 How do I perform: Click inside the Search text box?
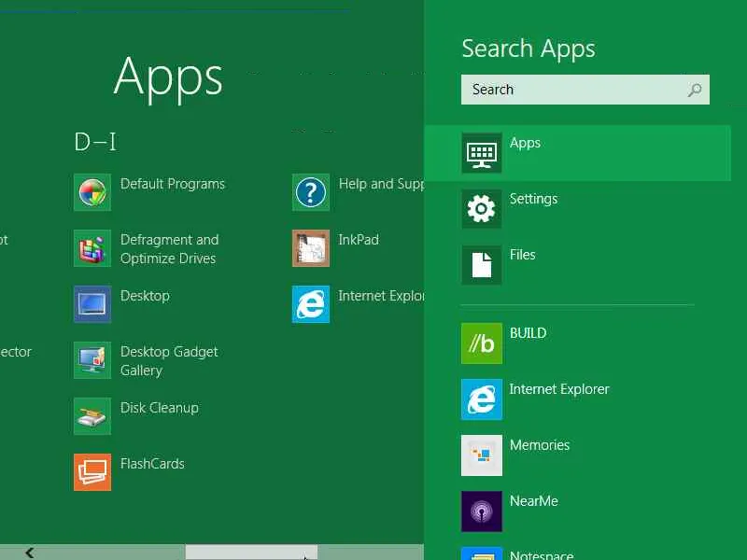585,90
